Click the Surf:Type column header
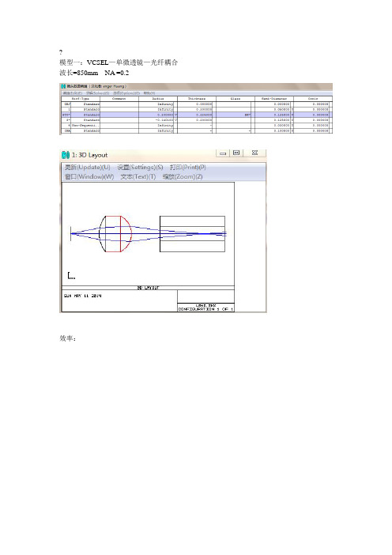The image size is (392, 555). (x=81, y=99)
